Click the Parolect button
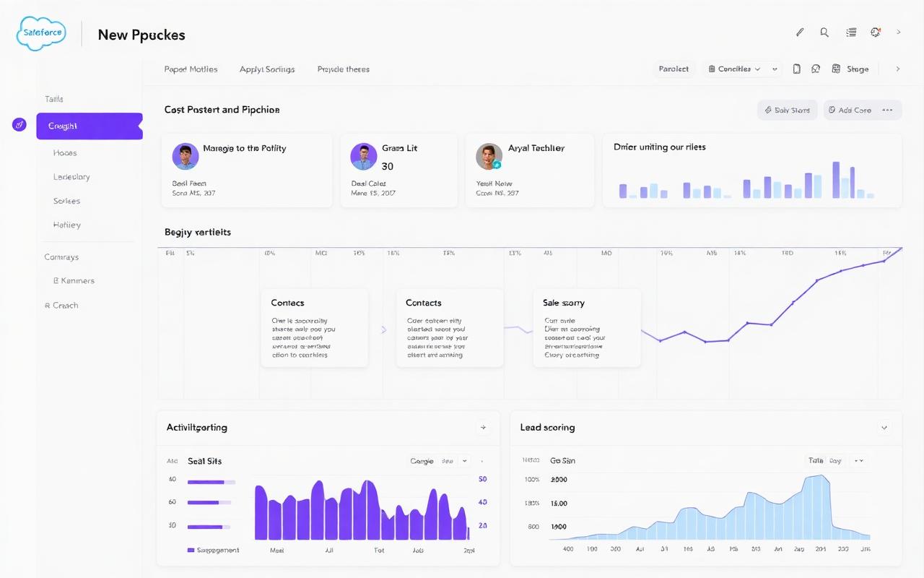The height and width of the screenshot is (578, 924). (674, 69)
